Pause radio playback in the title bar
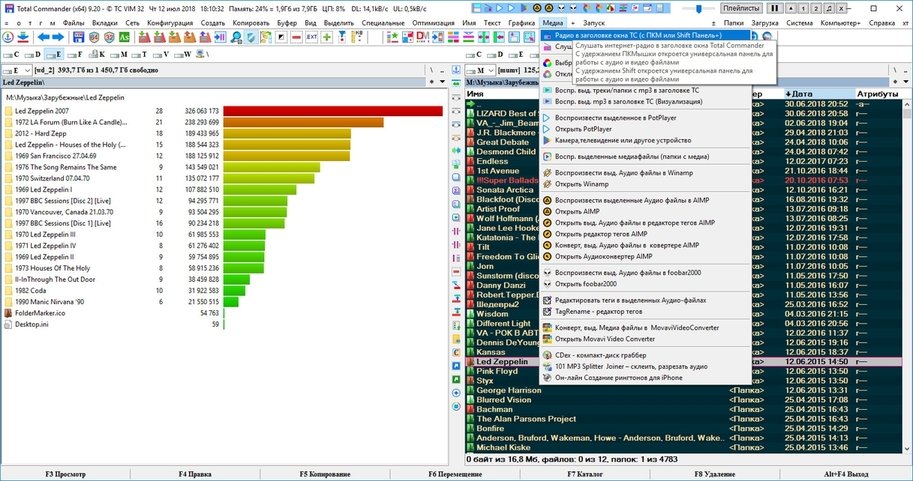Screen dimensions: 913x481 coord(774,8)
